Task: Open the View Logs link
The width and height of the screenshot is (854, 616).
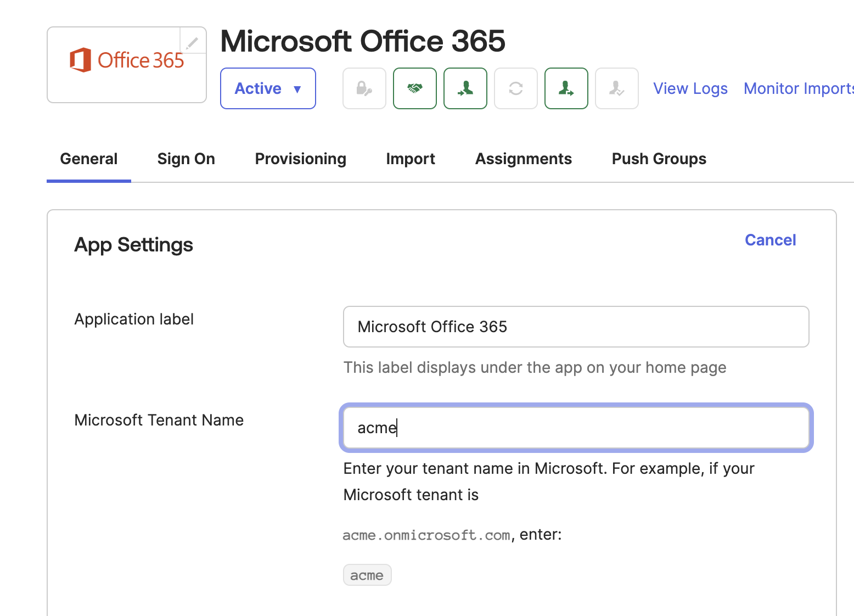Action: coord(690,88)
